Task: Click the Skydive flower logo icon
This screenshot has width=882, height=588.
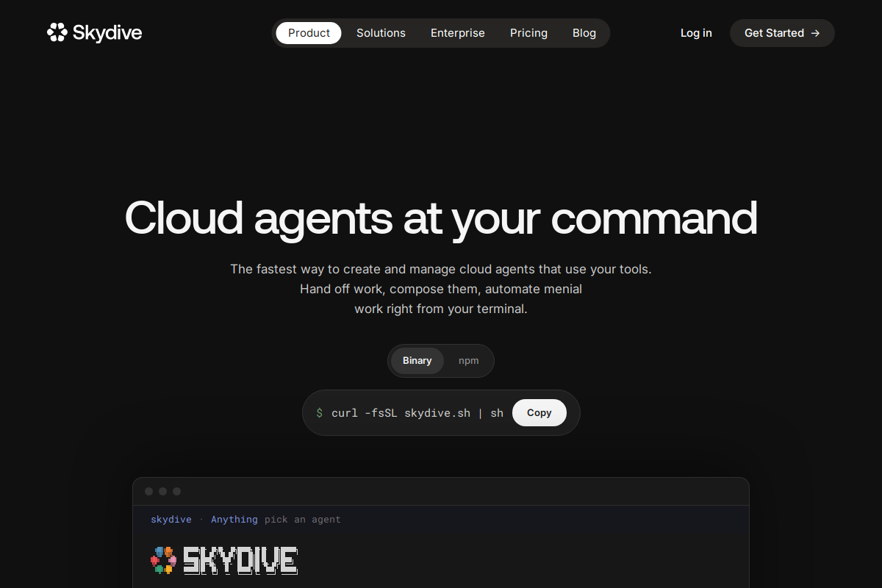Action: point(57,32)
